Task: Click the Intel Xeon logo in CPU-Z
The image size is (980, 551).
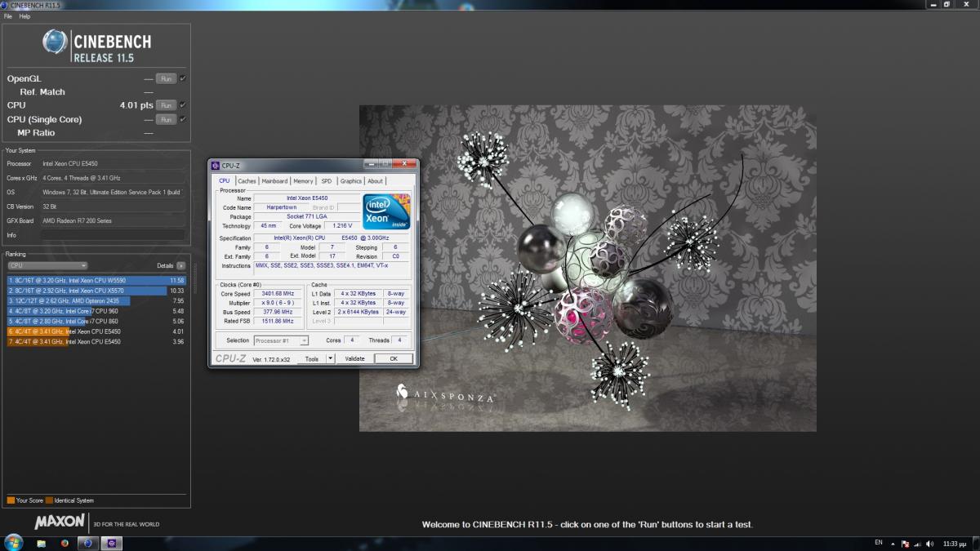Action: 386,211
